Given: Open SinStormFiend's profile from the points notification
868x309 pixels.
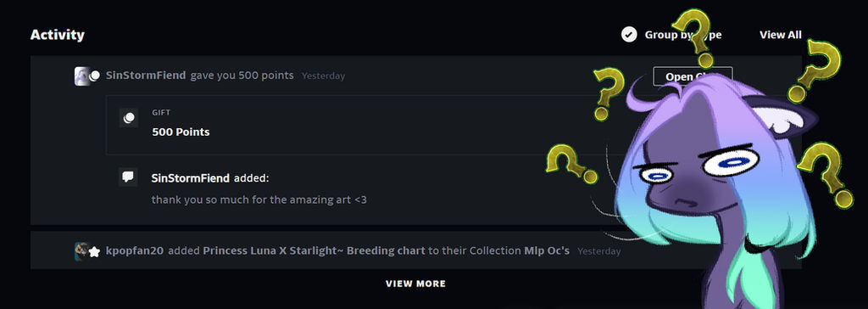Looking at the screenshot, I should coord(146,76).
